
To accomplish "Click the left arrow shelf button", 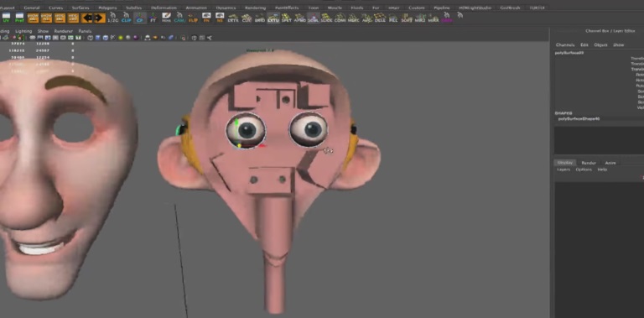I will [x=86, y=18].
